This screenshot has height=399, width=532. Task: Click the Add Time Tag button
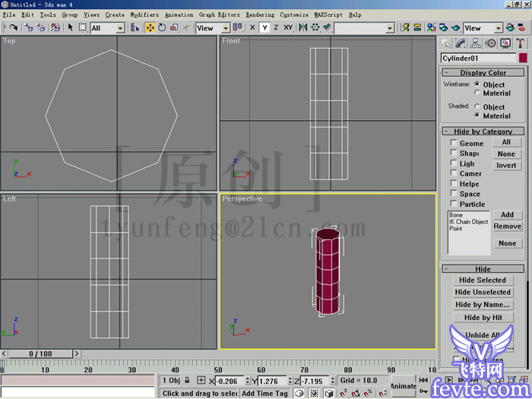265,393
